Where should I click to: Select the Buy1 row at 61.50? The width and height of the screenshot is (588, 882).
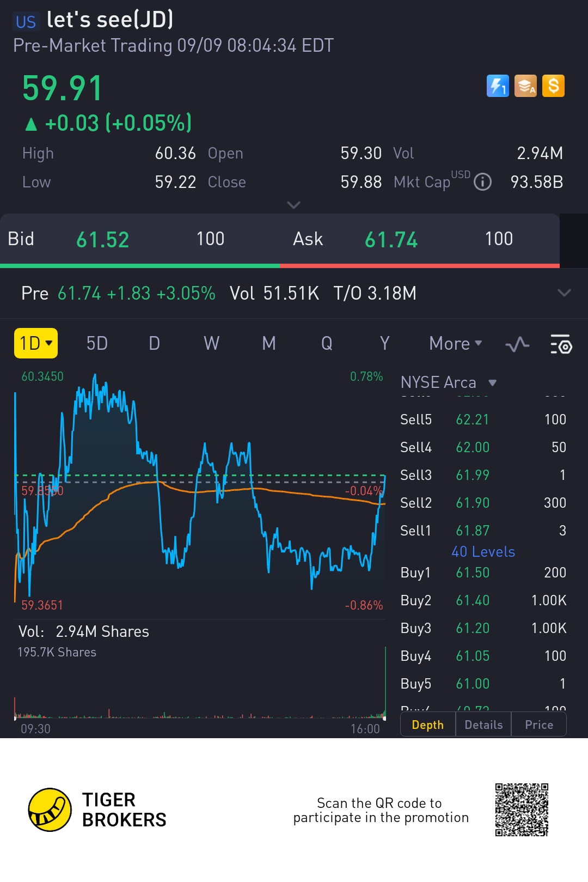(x=483, y=573)
